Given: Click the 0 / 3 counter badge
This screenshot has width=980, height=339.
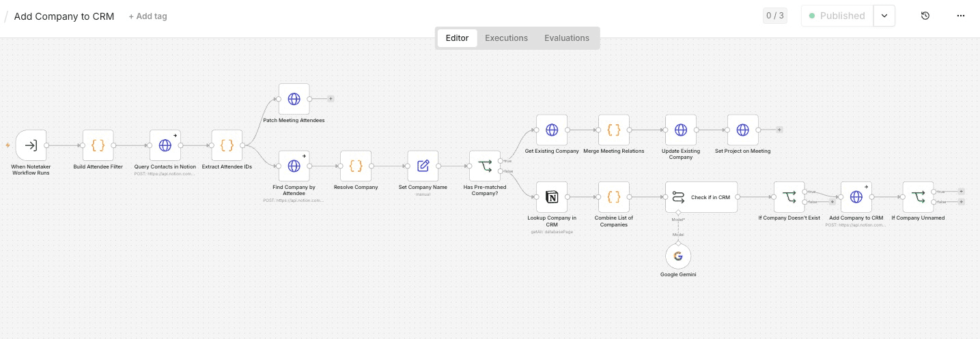Looking at the screenshot, I should pyautogui.click(x=775, y=16).
